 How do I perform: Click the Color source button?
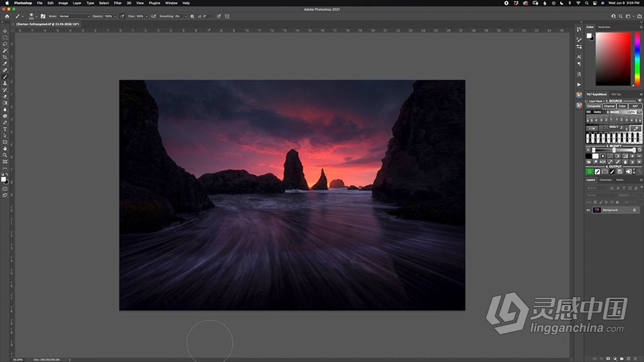point(623,106)
